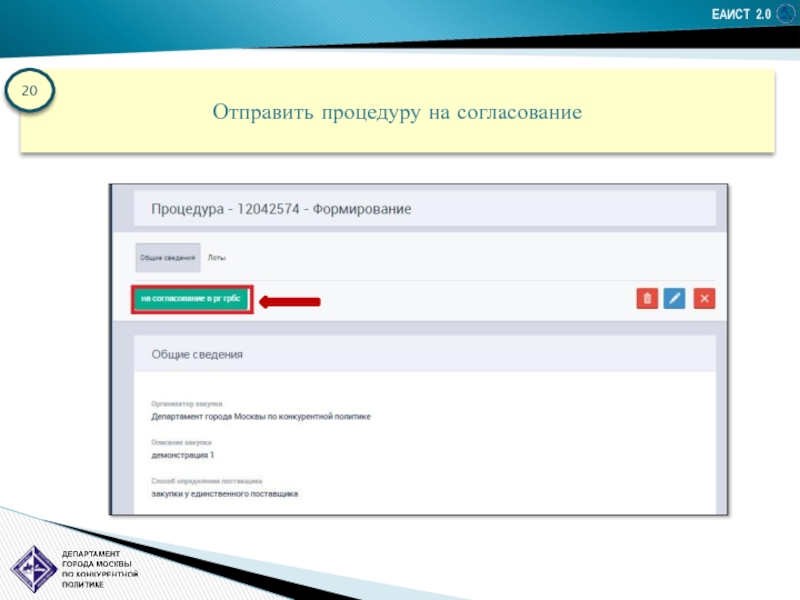Viewport: 800px width, 600px height.
Task: Click the 'демонстрация 1' description value
Action: (x=183, y=455)
